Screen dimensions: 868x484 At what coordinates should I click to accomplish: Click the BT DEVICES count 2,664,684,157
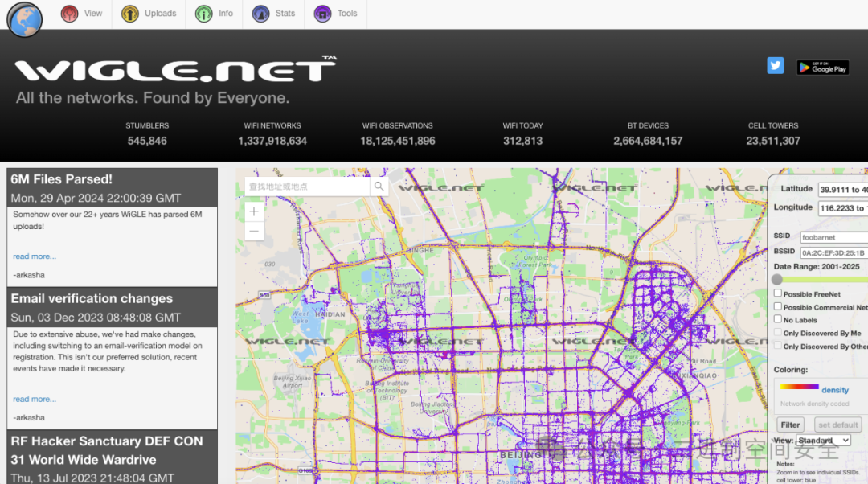tap(648, 141)
